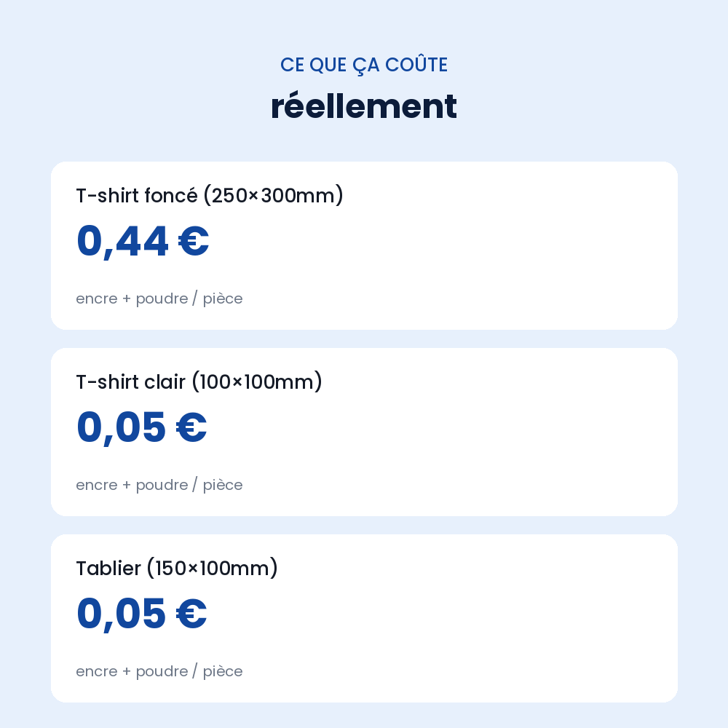Click 'encre + poudre / pièce' under 0,44 €

pos(159,298)
